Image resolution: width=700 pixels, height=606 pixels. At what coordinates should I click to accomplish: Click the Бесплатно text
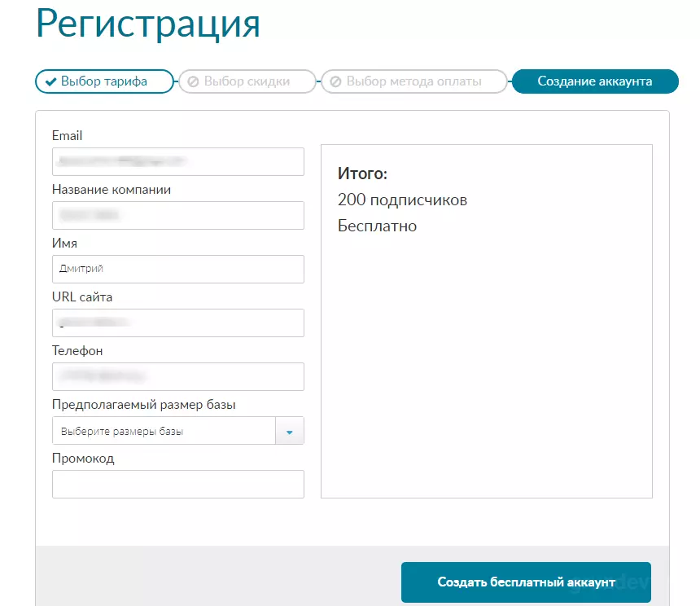pos(377,226)
